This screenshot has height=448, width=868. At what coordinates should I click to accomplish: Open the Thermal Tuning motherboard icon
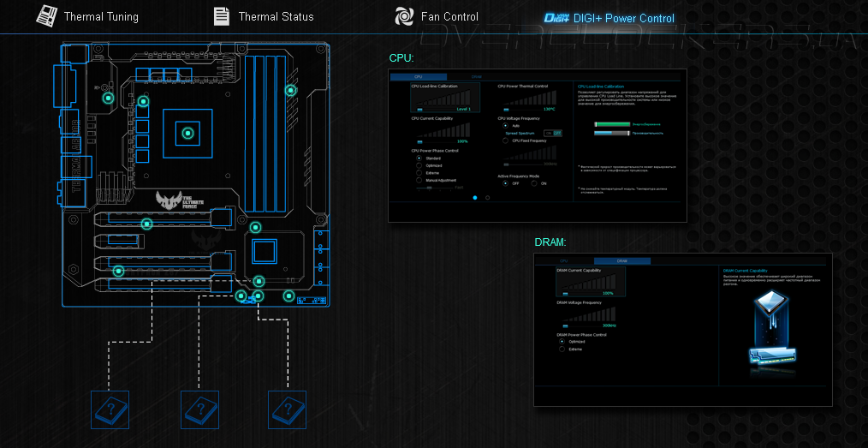pyautogui.click(x=47, y=15)
